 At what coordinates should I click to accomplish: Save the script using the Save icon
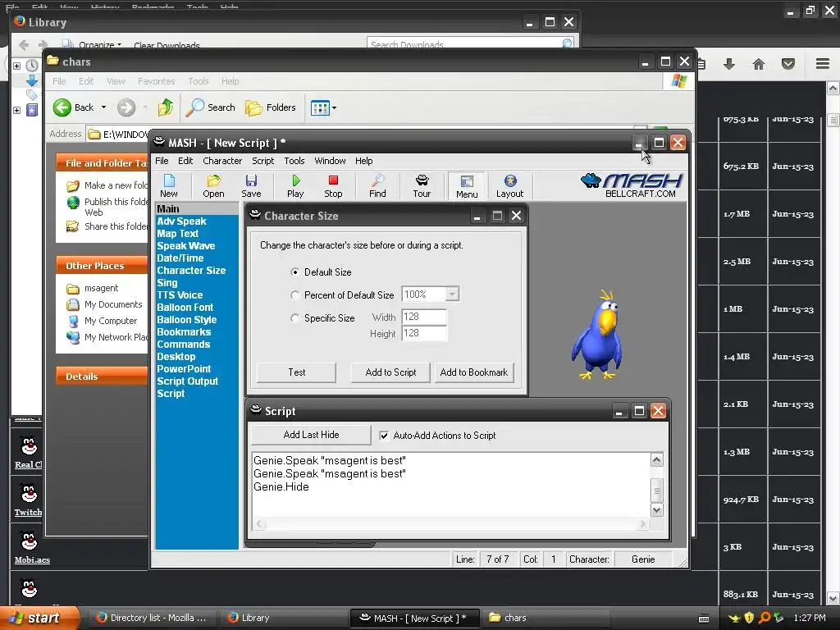point(251,186)
